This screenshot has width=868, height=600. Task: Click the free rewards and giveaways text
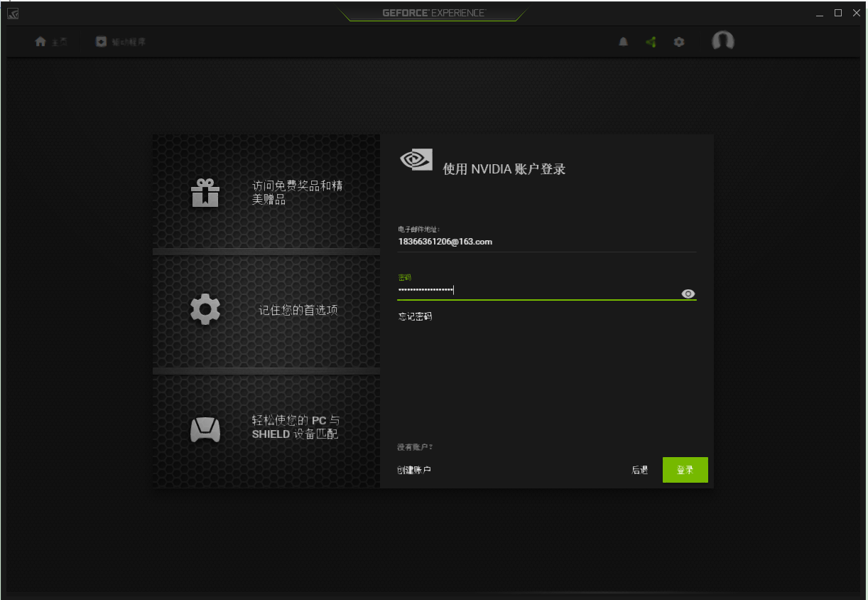[298, 193]
